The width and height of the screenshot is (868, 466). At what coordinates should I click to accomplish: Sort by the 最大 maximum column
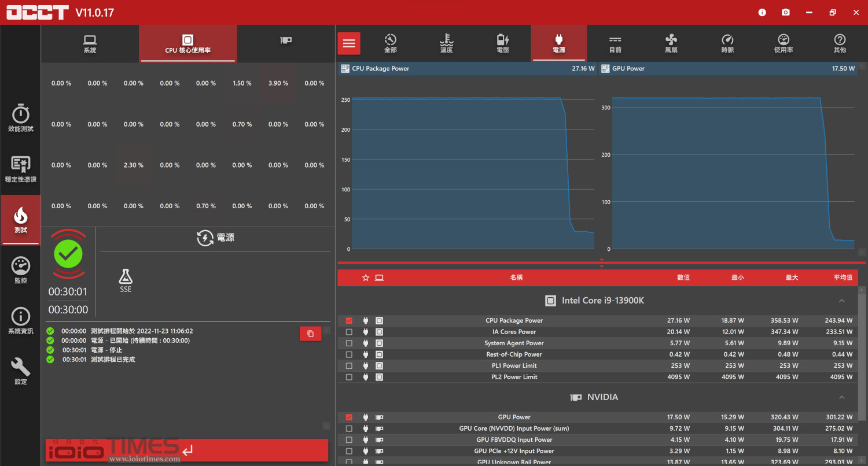tap(792, 278)
